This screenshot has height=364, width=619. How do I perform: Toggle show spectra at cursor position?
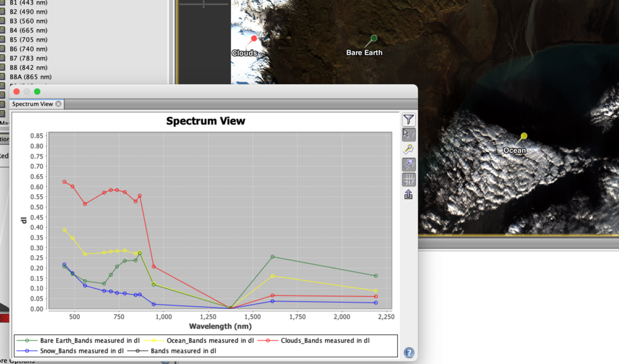click(409, 134)
